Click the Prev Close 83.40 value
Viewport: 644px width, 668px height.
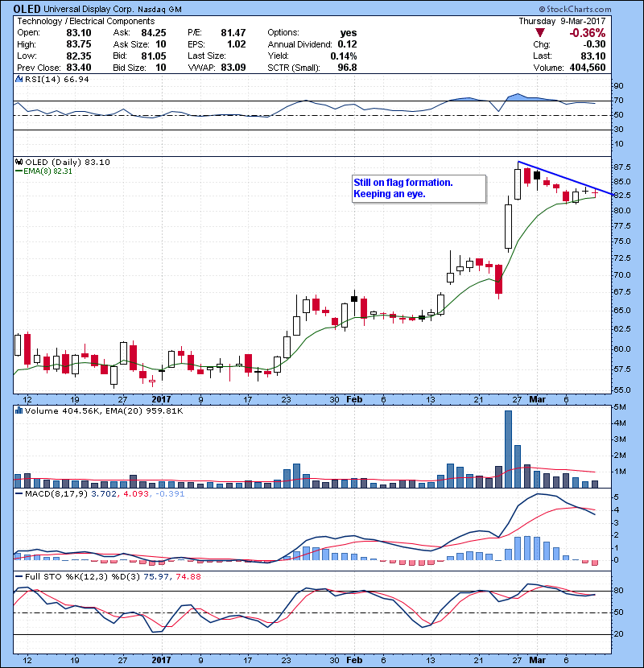(x=78, y=68)
